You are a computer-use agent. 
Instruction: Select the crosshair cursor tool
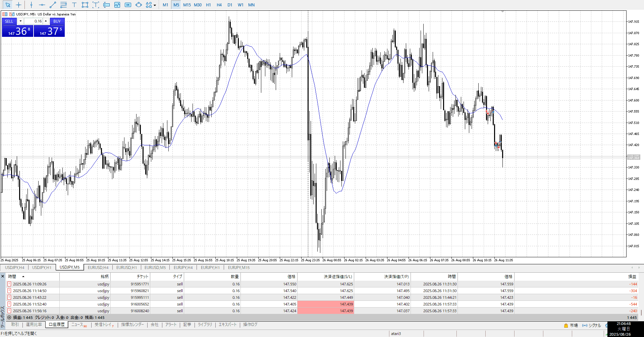pyautogui.click(x=18, y=5)
